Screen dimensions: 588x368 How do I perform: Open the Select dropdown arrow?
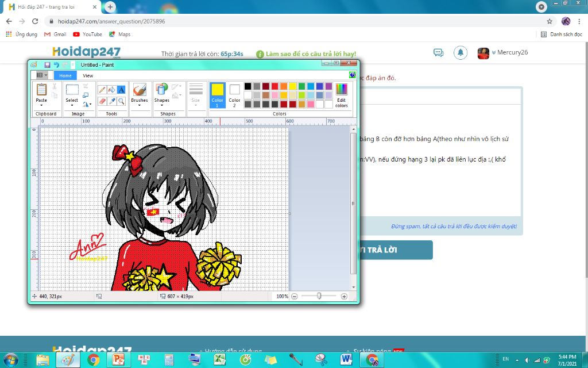point(72,106)
